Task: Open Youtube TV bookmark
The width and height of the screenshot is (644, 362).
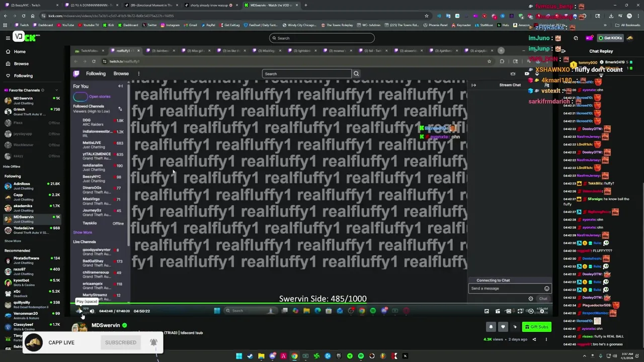Action: pos(89,25)
